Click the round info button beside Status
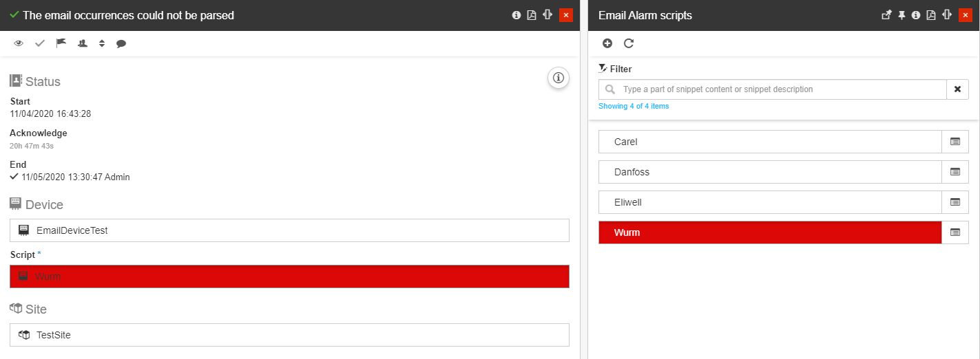The height and width of the screenshot is (359, 980). (x=559, y=78)
